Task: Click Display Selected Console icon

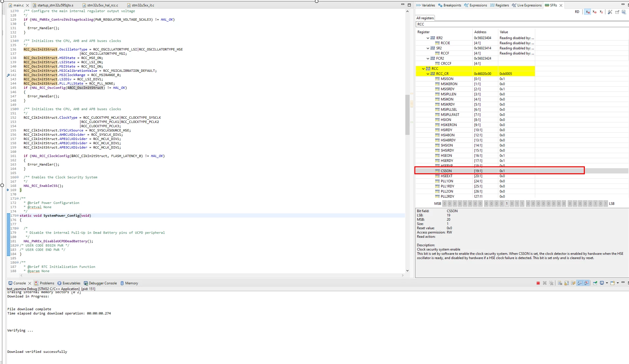Action: [x=602, y=283]
